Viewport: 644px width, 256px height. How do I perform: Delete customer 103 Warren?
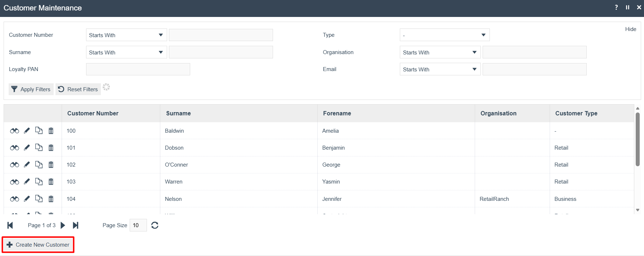pos(51,182)
